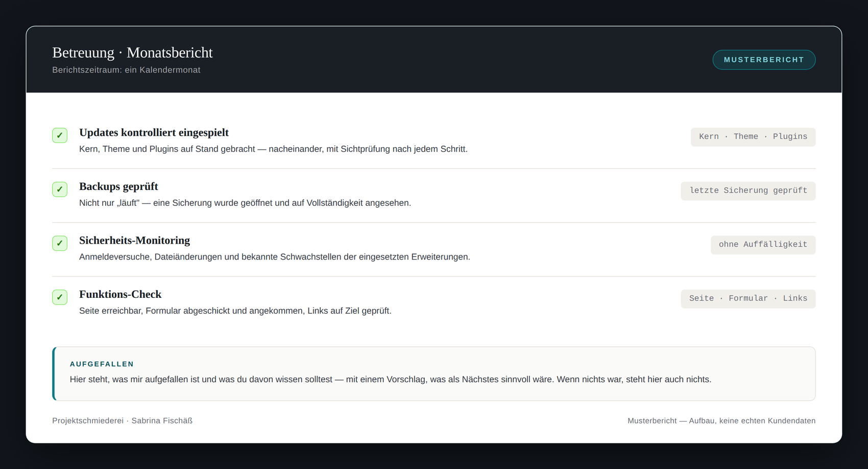Toggle the Backups geprüft checkmark box
Screen dimensions: 868x469
click(60, 190)
